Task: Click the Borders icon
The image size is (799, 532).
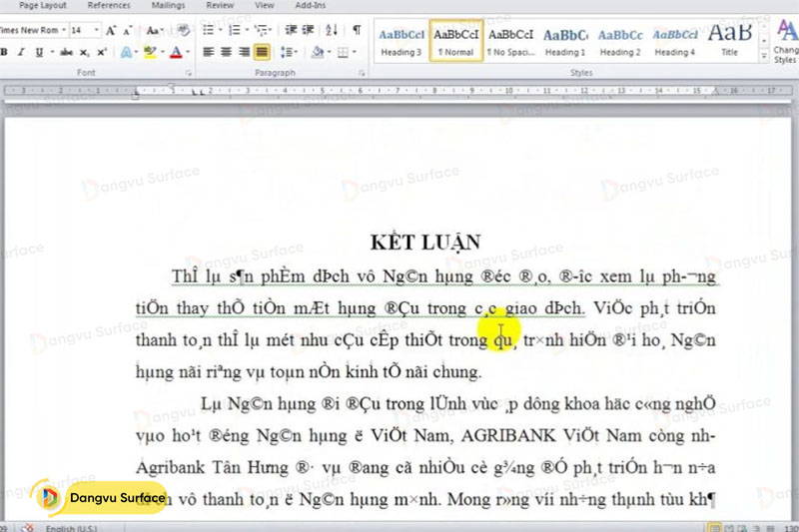Action: [x=343, y=52]
